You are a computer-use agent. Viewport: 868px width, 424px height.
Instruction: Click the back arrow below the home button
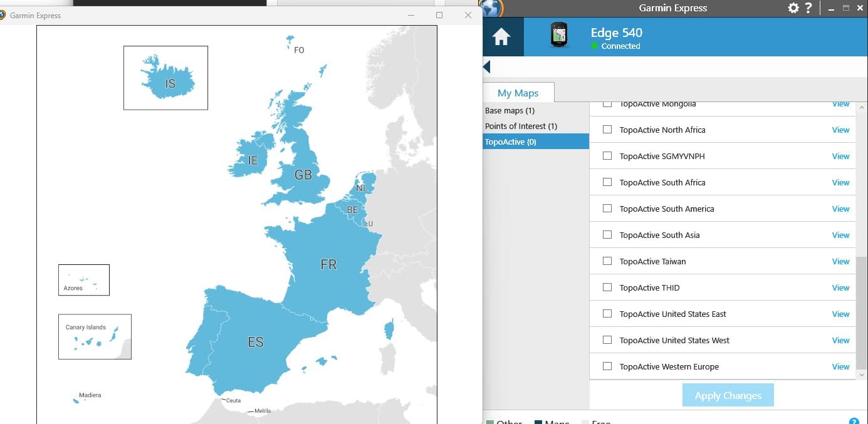(486, 66)
